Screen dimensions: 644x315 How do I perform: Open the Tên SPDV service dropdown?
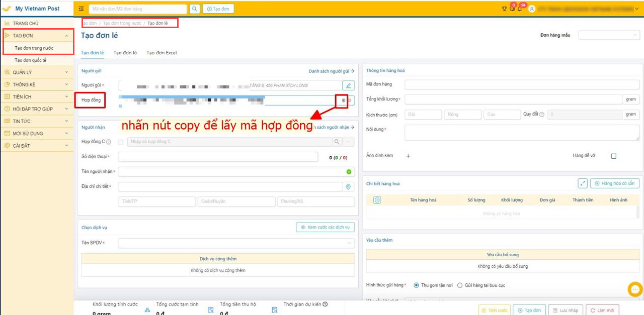[x=236, y=243]
